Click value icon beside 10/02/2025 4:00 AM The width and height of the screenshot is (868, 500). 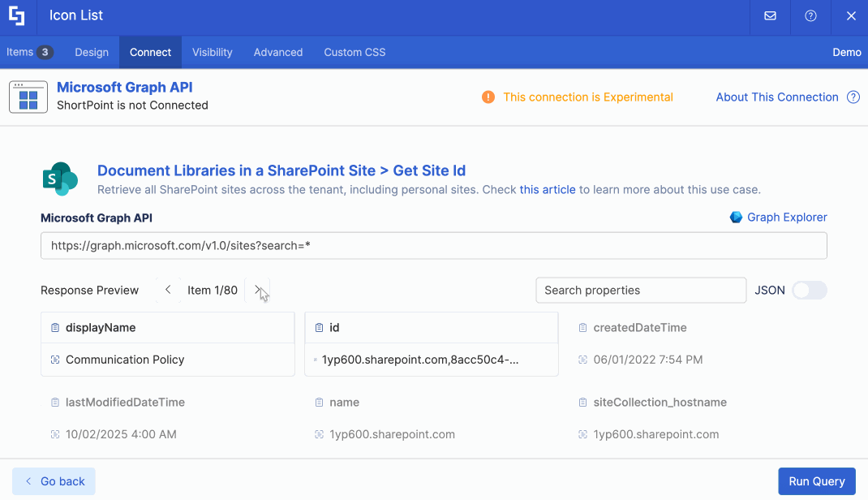(55, 435)
